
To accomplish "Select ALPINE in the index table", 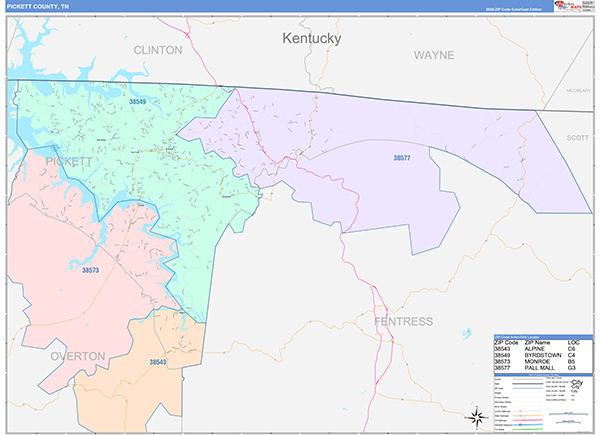I will 535,349.
